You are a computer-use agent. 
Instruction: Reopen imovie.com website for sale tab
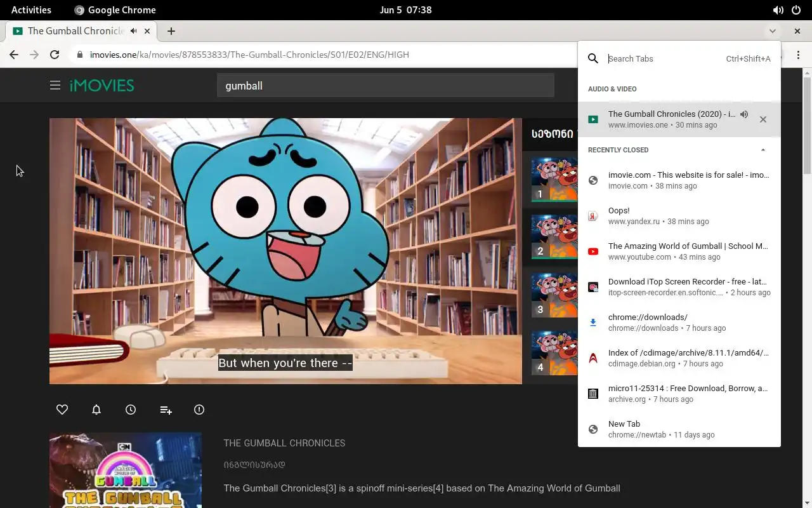(679, 180)
